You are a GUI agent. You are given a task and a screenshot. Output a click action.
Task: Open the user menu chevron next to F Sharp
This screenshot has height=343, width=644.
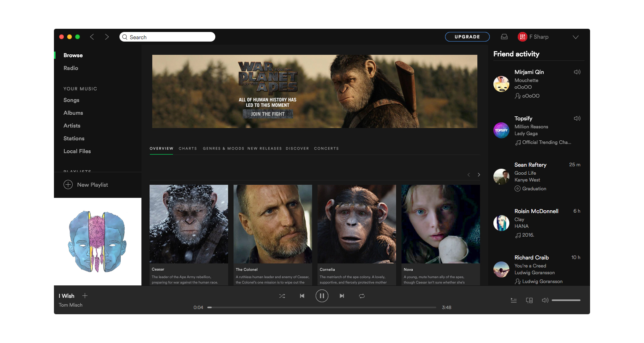575,37
